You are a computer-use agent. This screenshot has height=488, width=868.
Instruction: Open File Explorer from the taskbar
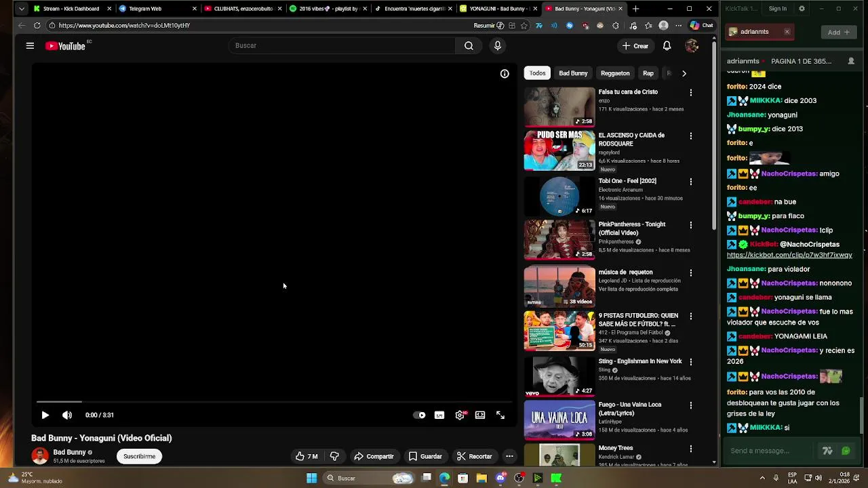click(x=481, y=478)
